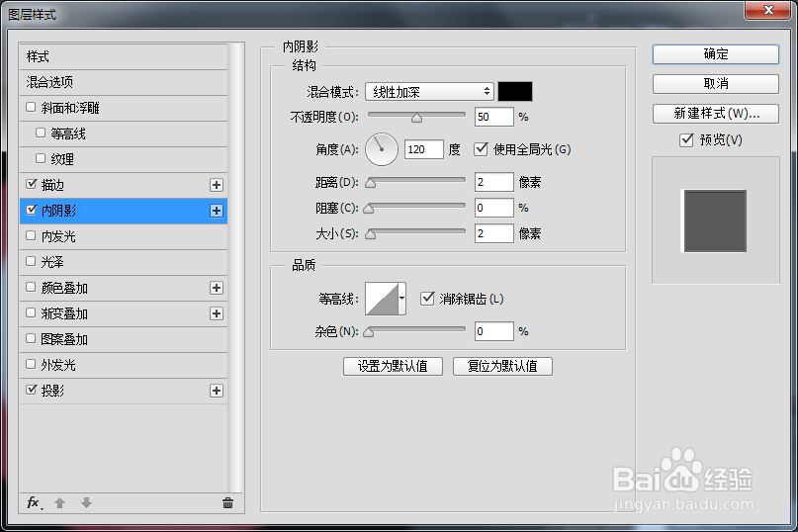
Task: Uncheck the 投影 checkbox
Action: 31,390
